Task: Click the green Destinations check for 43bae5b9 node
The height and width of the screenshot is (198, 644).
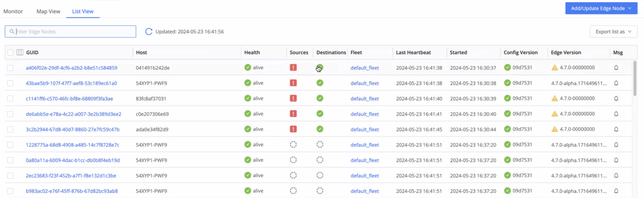Action: click(x=320, y=83)
